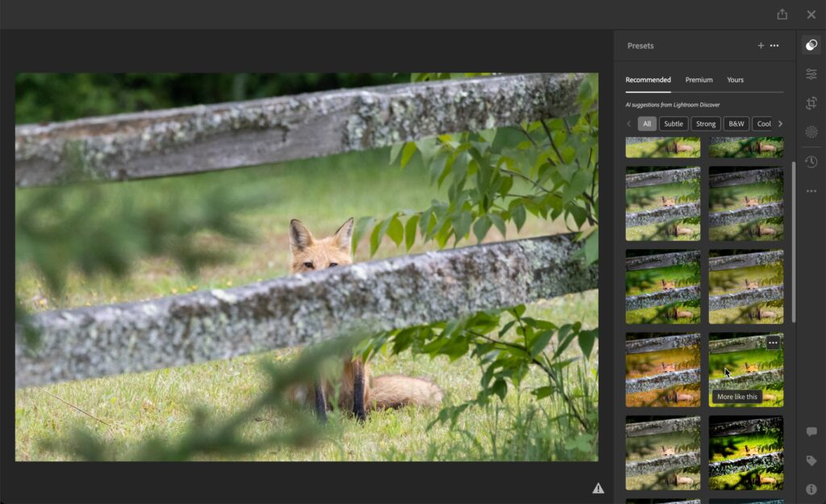Filter presets by Subtle
The width and height of the screenshot is (826, 504).
click(x=674, y=123)
